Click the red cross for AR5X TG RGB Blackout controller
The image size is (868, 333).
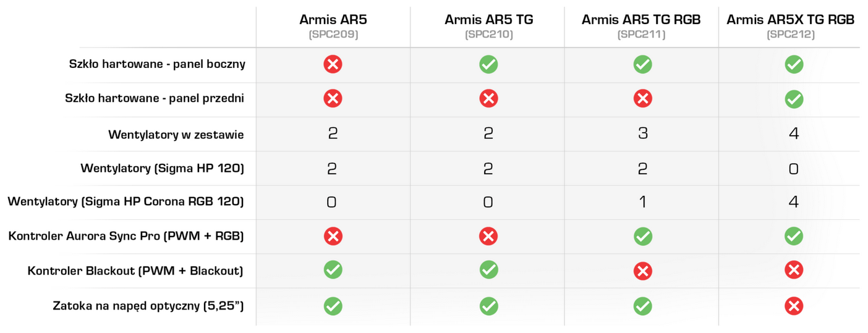pyautogui.click(x=794, y=270)
